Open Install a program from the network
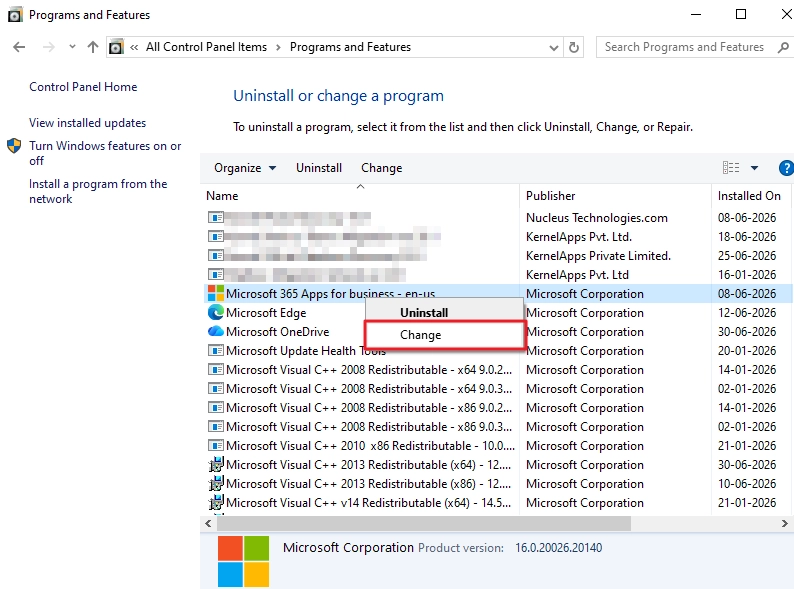The width and height of the screenshot is (794, 589). [x=98, y=191]
